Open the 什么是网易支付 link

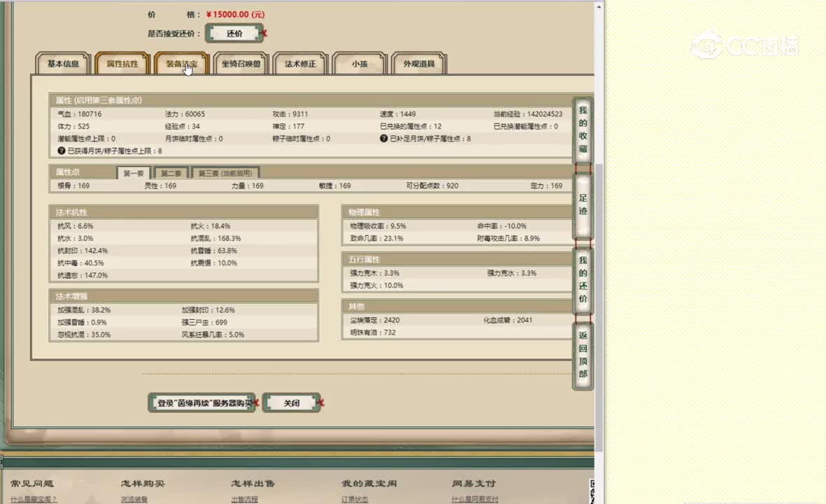tap(475, 499)
